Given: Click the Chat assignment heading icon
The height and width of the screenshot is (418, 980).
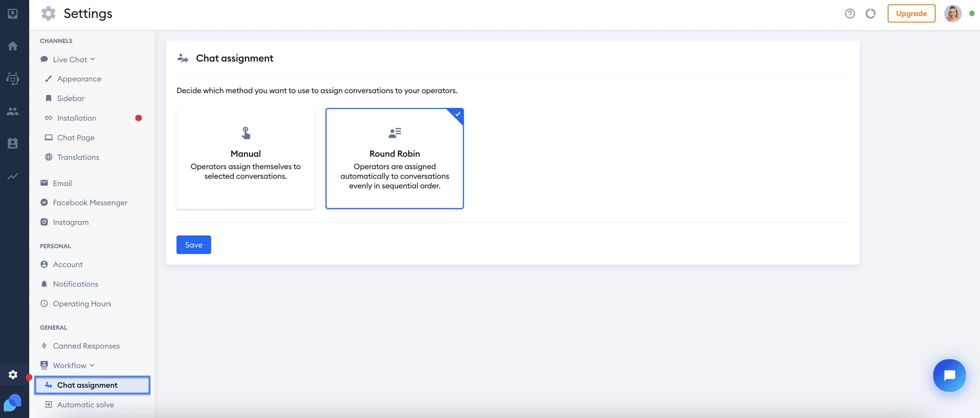Looking at the screenshot, I should pyautogui.click(x=183, y=58).
